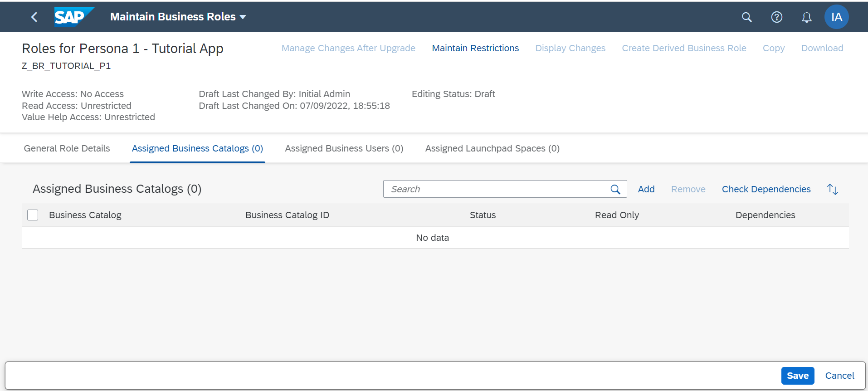Open Maintain Restrictions
The image size is (868, 391).
click(x=475, y=48)
